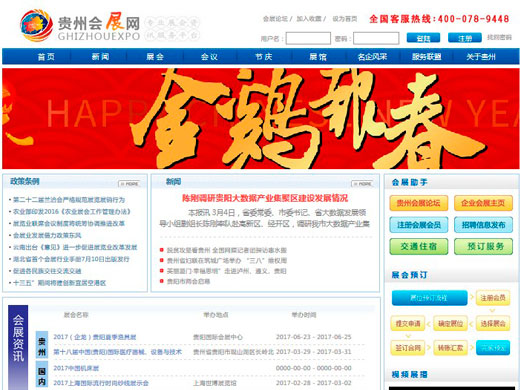Open the 关于贵州 navigation item
The width and height of the screenshot is (520, 390).
click(481, 57)
